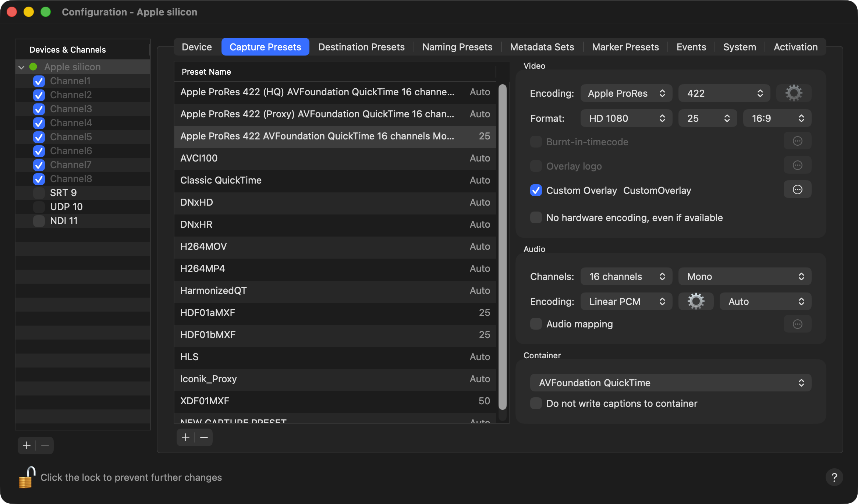Open the Mono audio layout dropdown

(x=745, y=276)
